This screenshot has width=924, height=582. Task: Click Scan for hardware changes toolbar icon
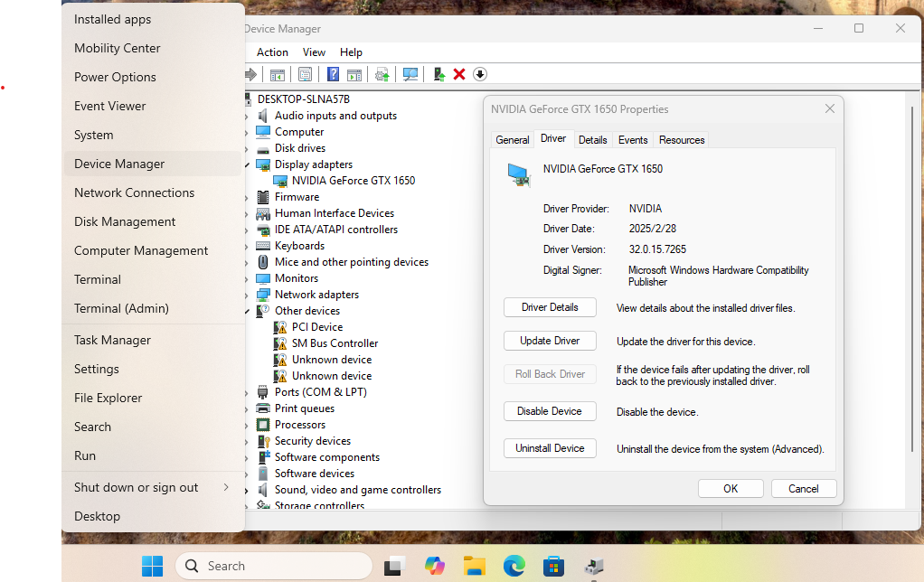coord(410,74)
